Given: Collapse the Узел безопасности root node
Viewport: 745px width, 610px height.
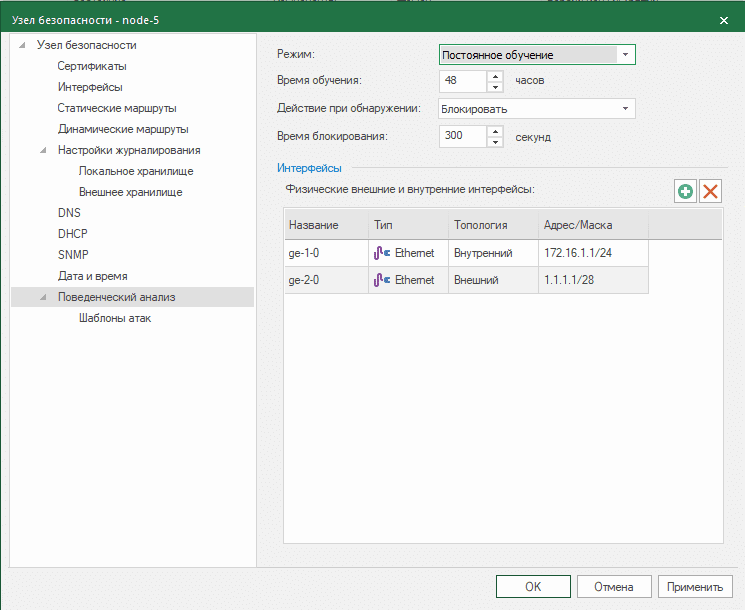Looking at the screenshot, I should (23, 45).
